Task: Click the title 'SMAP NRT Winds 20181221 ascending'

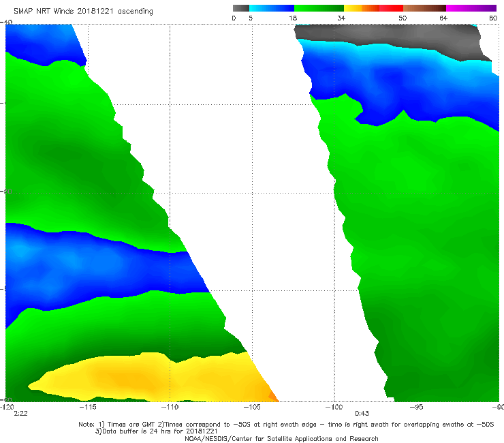Action: point(83,12)
